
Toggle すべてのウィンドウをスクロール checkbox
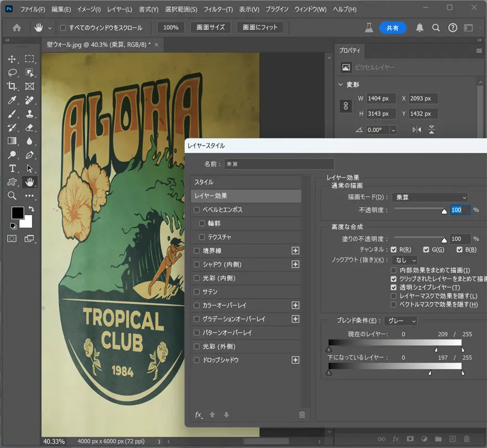coord(63,28)
